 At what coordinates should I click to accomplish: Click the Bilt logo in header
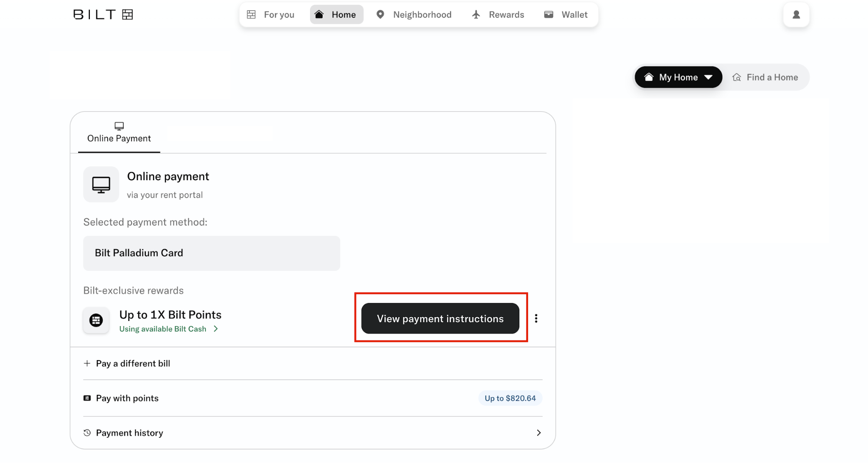click(x=103, y=14)
